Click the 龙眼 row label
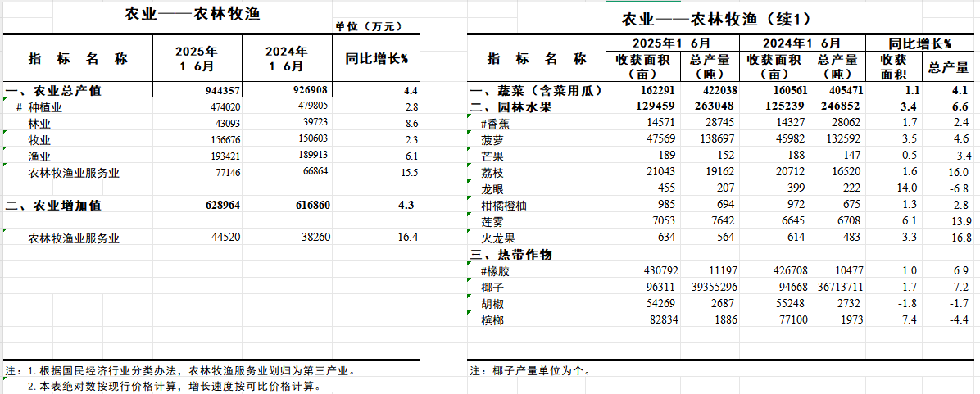 493,188
